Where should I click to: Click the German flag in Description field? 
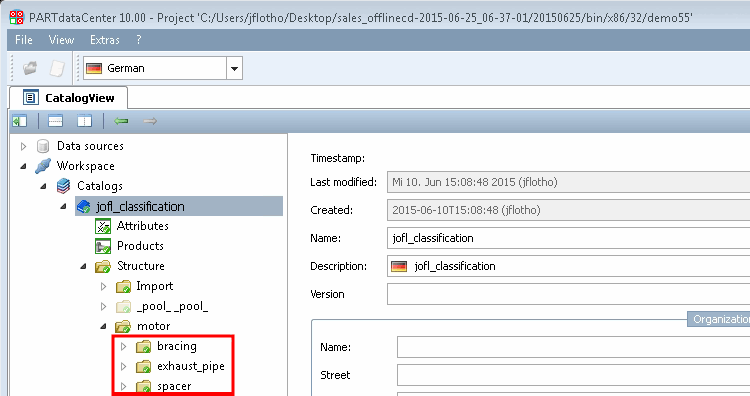[399, 266]
